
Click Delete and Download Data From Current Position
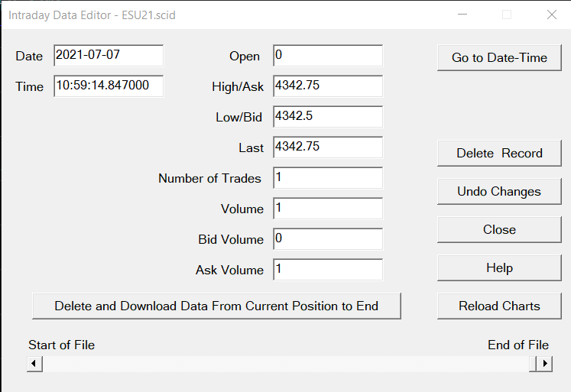click(x=216, y=306)
